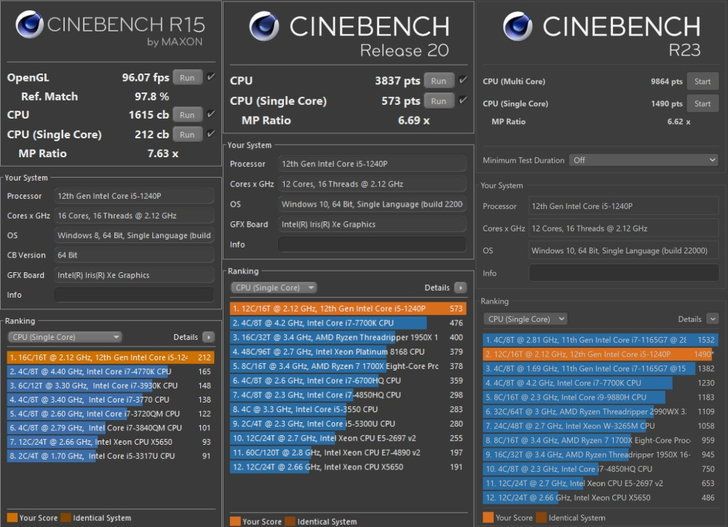This screenshot has width=728, height=527.
Task: Expand the Details arrow in R15 ranking
Action: (x=209, y=337)
